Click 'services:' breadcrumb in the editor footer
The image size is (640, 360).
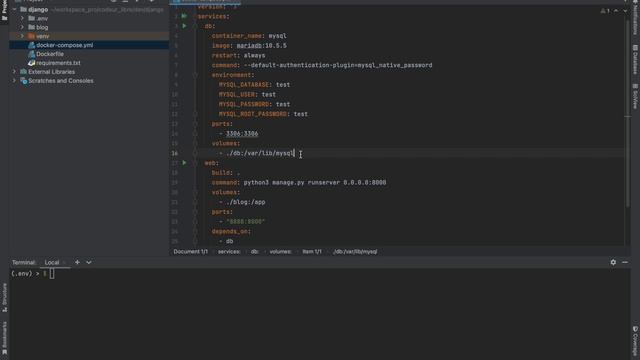pos(229,252)
